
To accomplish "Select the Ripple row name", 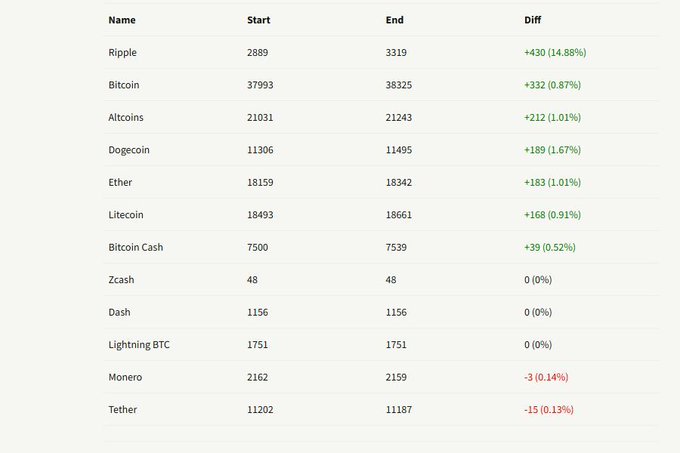I will tap(123, 52).
